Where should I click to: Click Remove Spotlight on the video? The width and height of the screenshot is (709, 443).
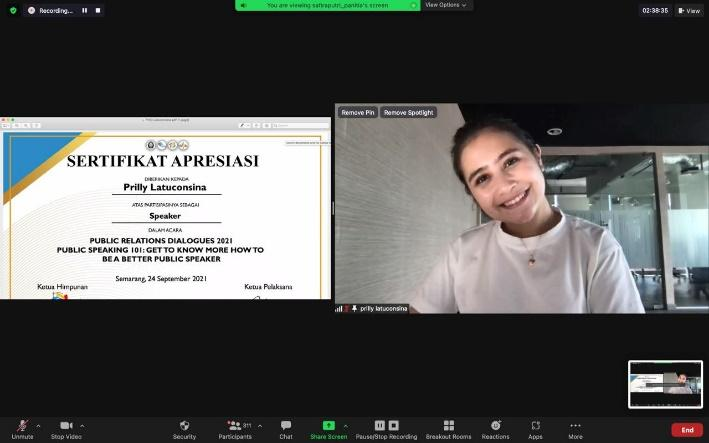pyautogui.click(x=408, y=112)
